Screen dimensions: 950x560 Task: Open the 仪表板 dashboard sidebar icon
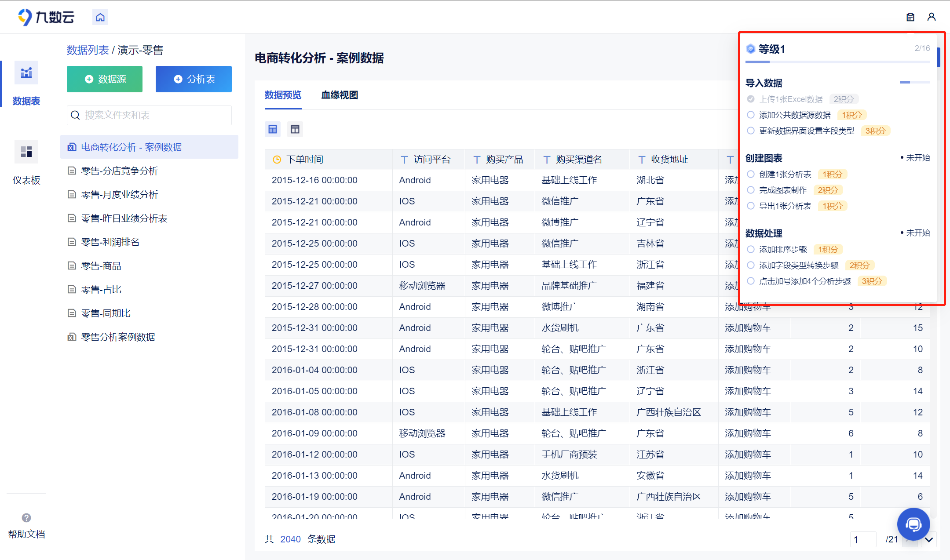pyautogui.click(x=26, y=152)
